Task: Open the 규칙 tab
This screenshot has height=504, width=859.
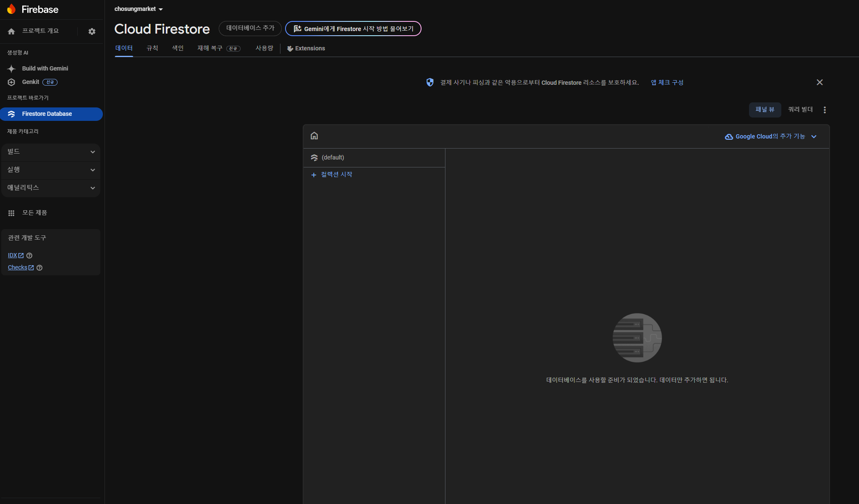Action: [152, 48]
